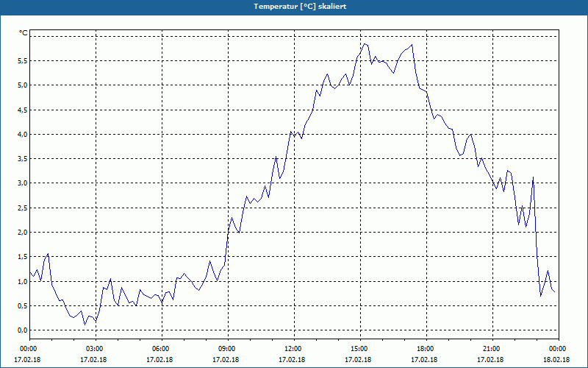Image resolution: width=588 pixels, height=368 pixels.
Task: Click the 2,0 y-axis label
Action: coord(23,233)
